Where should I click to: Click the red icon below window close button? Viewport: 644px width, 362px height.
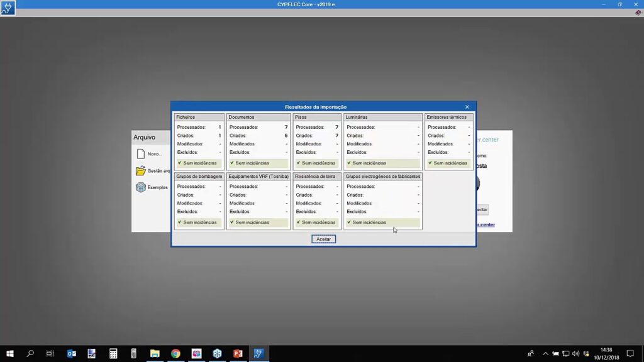coord(638,13)
